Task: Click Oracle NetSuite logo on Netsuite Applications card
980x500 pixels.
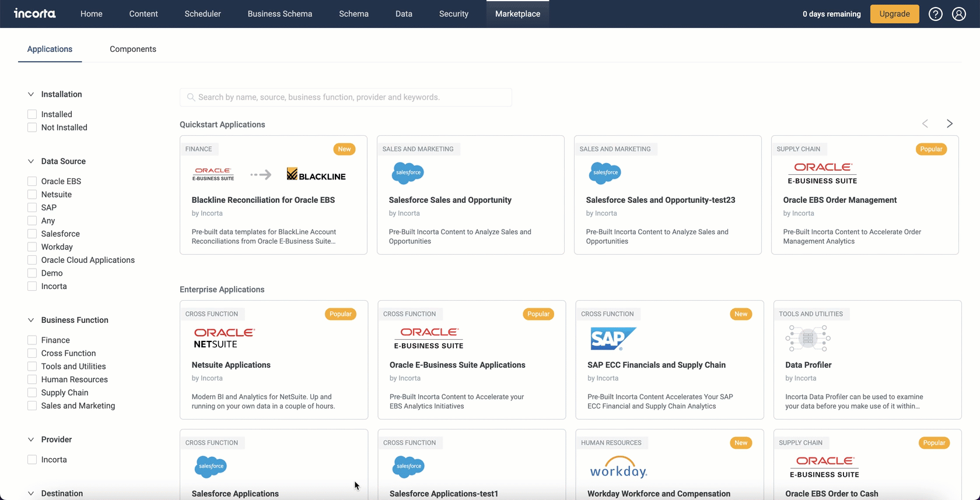Action: click(224, 338)
